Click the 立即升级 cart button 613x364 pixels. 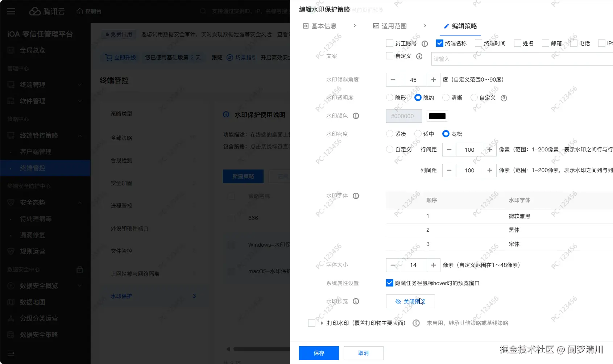120,58
